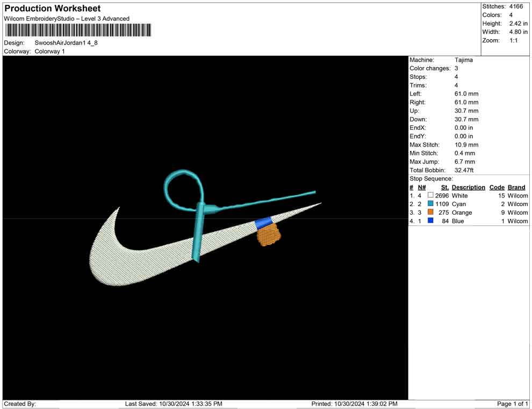The width and height of the screenshot is (532, 409).
Task: Click the Description column header
Action: (468, 187)
